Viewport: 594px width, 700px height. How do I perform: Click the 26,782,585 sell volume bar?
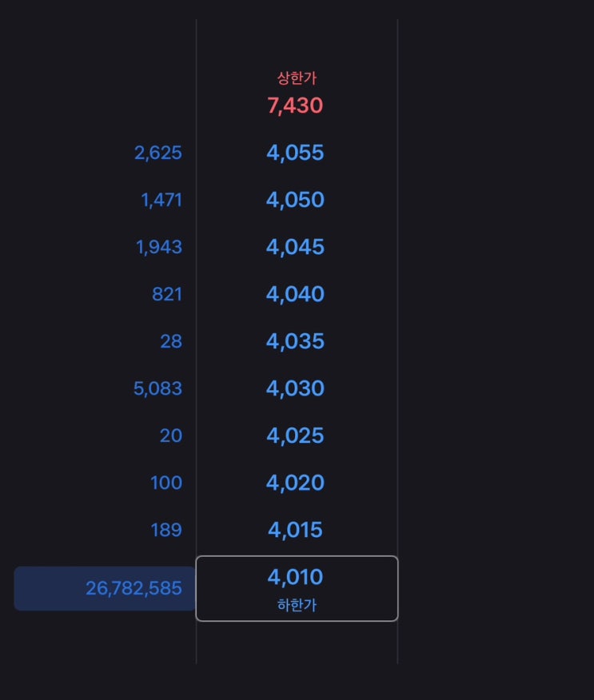pos(105,588)
